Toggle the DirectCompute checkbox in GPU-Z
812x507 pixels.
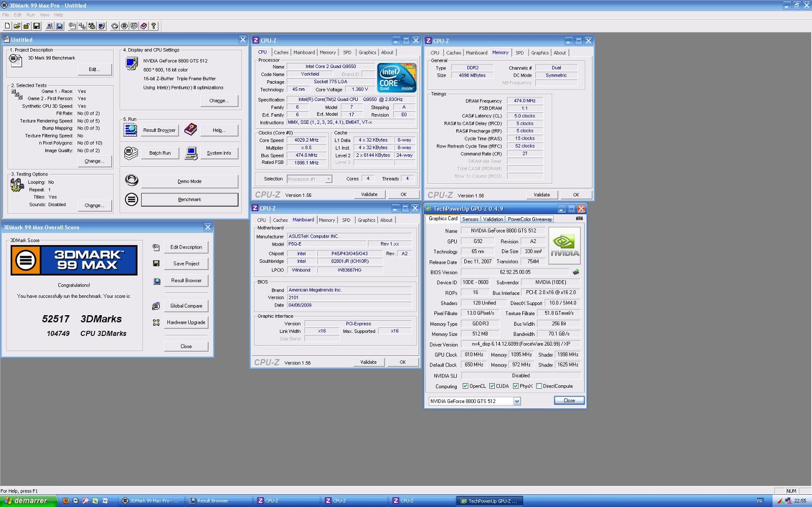pyautogui.click(x=539, y=386)
